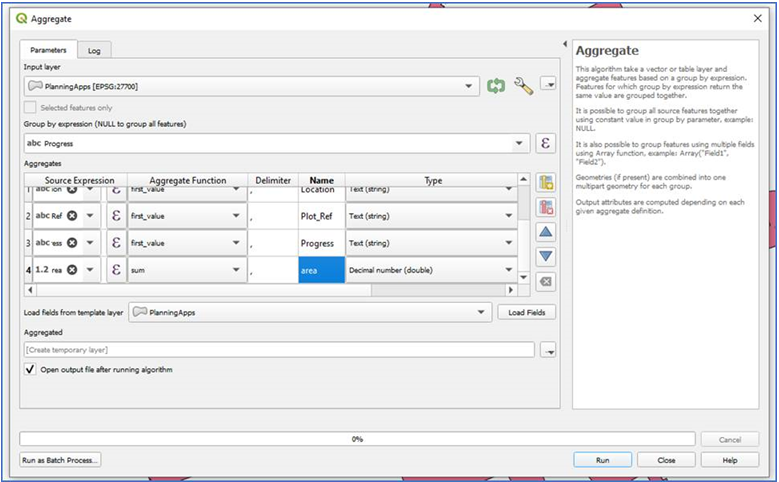Click the Source Expression column header
The height and width of the screenshot is (482, 779).
pyautogui.click(x=79, y=180)
